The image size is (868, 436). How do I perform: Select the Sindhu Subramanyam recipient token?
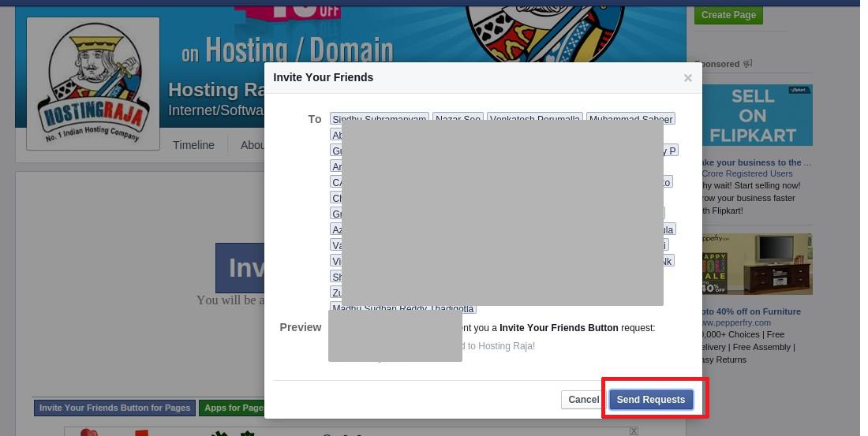click(380, 119)
